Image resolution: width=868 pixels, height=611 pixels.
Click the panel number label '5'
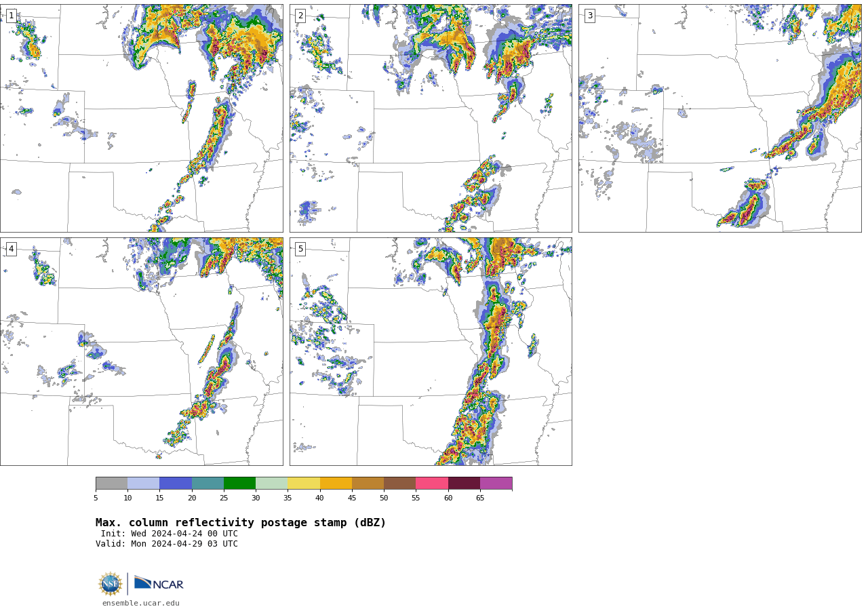pyautogui.click(x=300, y=249)
